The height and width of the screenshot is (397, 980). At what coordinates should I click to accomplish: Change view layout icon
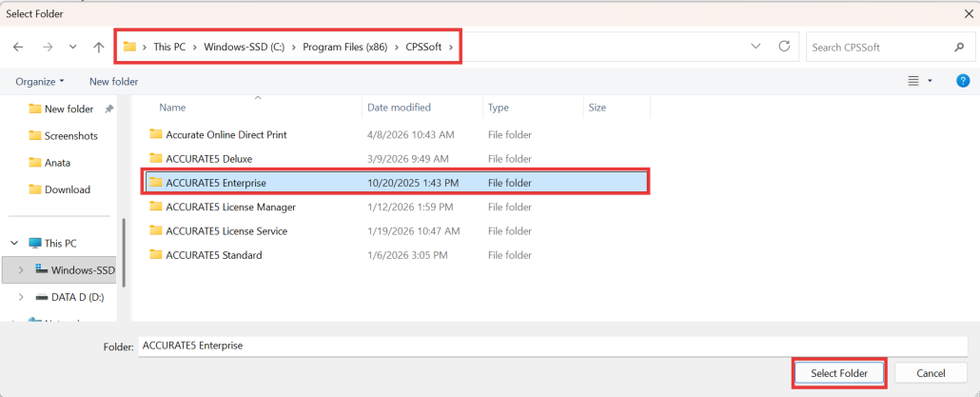coord(913,81)
